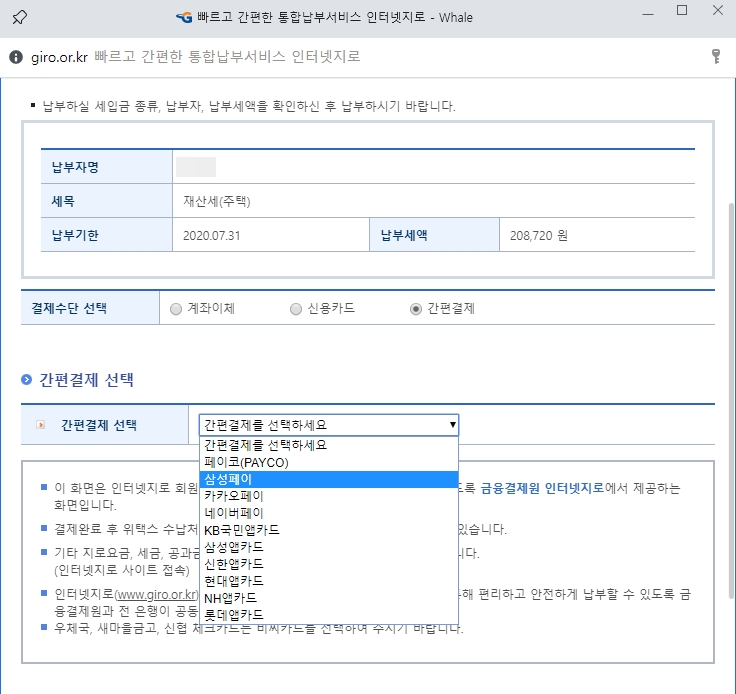Click the giro.or.kr address text

coord(59,57)
